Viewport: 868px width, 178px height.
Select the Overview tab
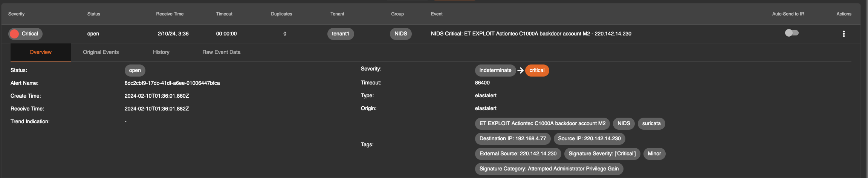pos(40,52)
